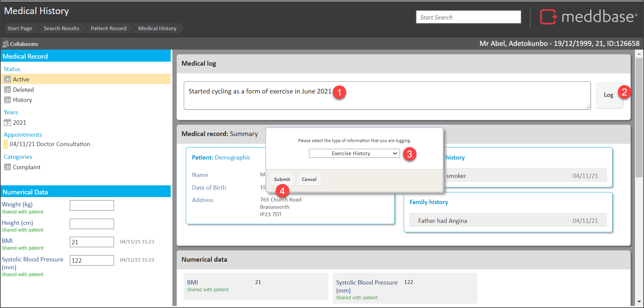Focus the Height (cm) input box
This screenshot has height=308, width=644.
point(92,224)
